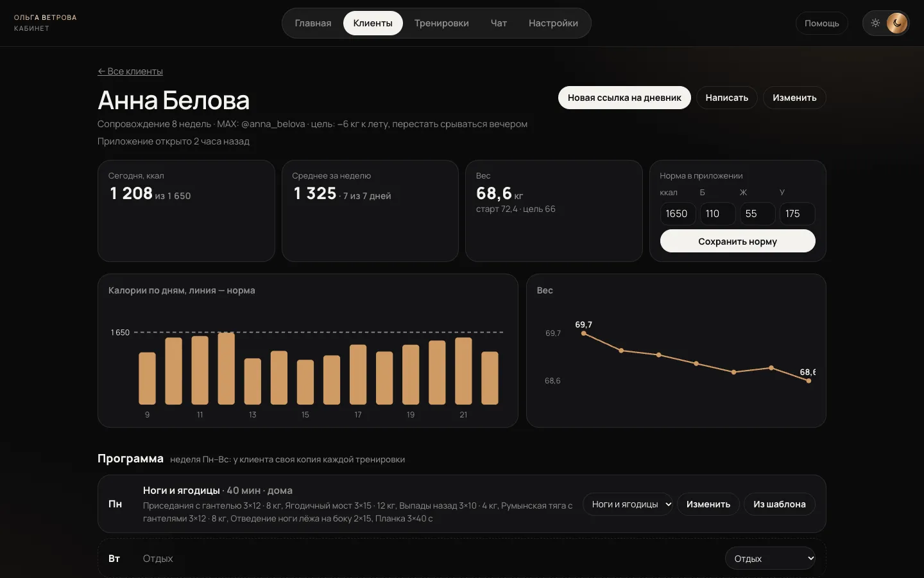Click the calorie bar for day 13
The height and width of the screenshot is (578, 924).
click(253, 381)
